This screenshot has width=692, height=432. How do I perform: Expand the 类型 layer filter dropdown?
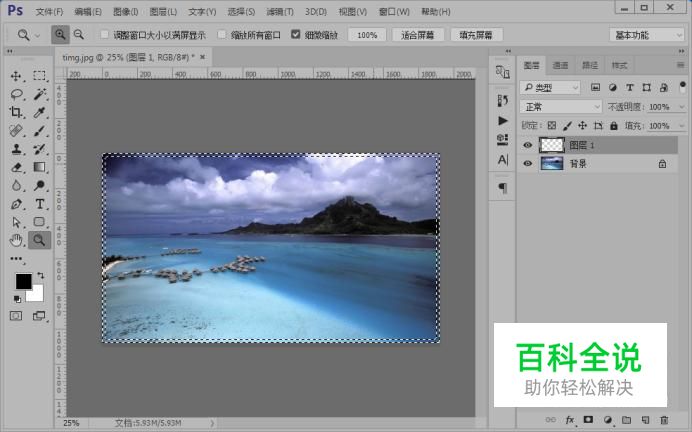coord(550,88)
